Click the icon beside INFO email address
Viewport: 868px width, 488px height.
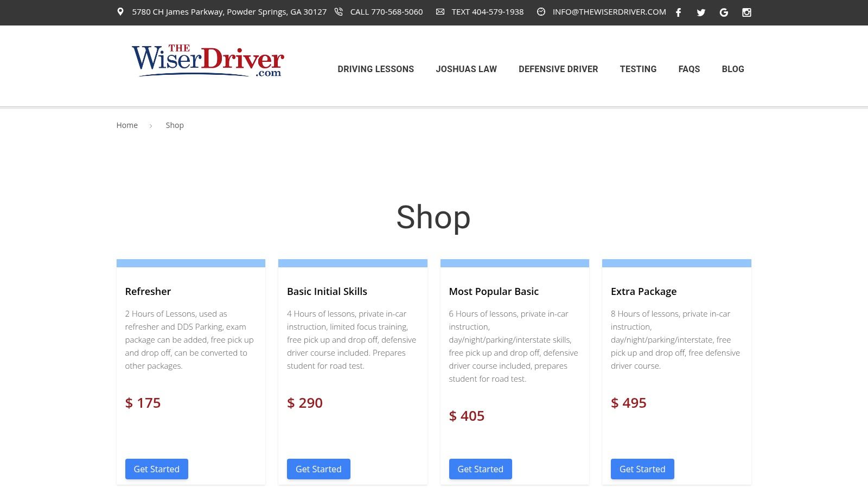click(x=541, y=12)
